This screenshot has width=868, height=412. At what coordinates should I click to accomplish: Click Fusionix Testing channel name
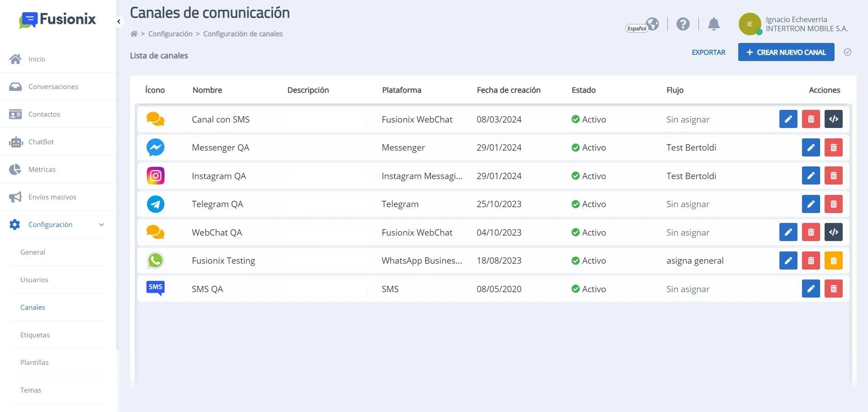pyautogui.click(x=223, y=260)
